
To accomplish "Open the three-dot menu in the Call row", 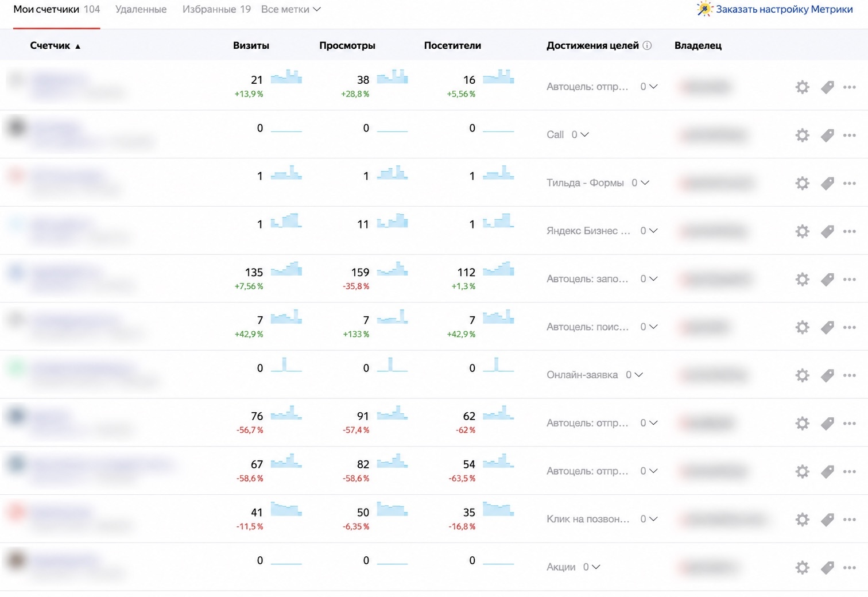I will [850, 135].
